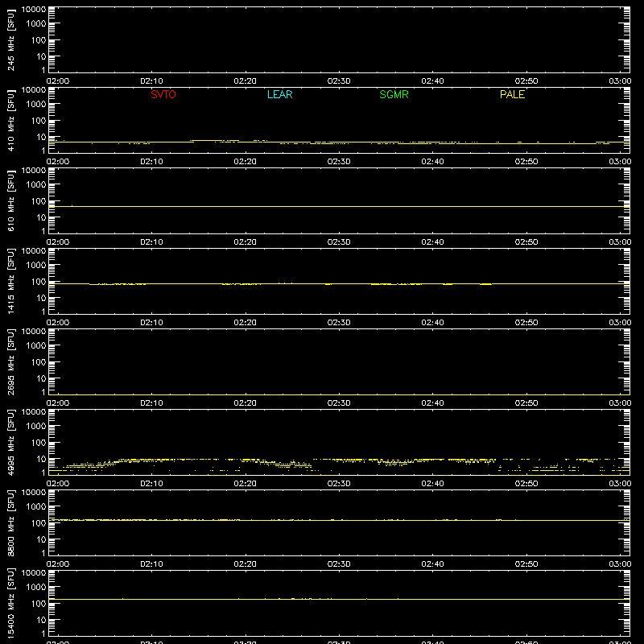Click 02:50 tick under 410 MHz plot

pos(526,162)
